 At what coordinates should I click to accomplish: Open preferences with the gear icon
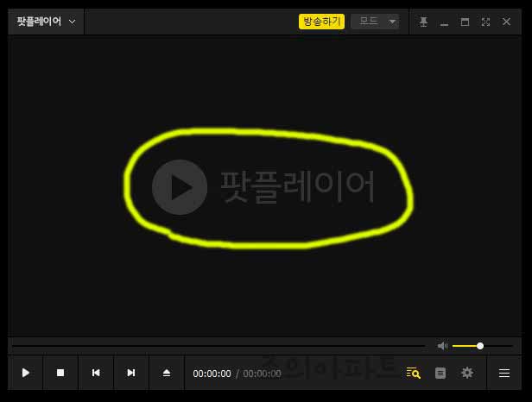pos(467,373)
